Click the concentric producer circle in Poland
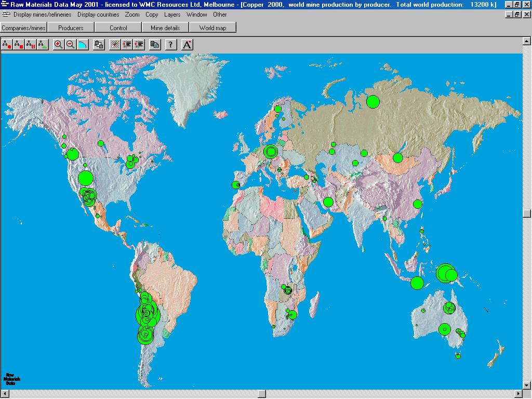Viewport: 532px width, 399px height. [x=270, y=151]
